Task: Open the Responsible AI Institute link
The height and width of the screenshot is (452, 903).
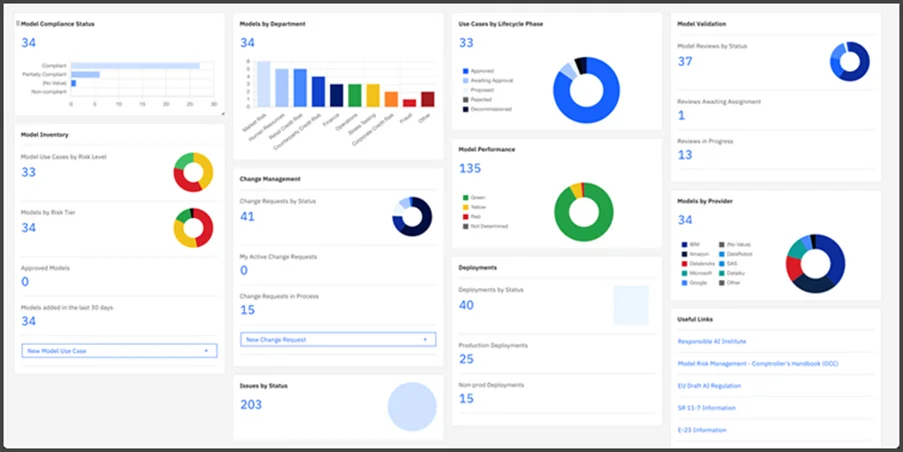Action: [712, 341]
